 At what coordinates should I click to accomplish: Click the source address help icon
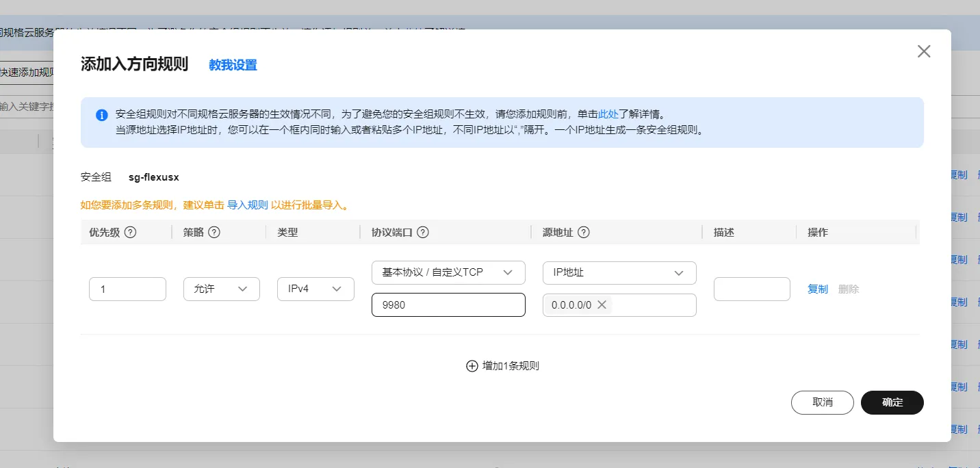[584, 232]
